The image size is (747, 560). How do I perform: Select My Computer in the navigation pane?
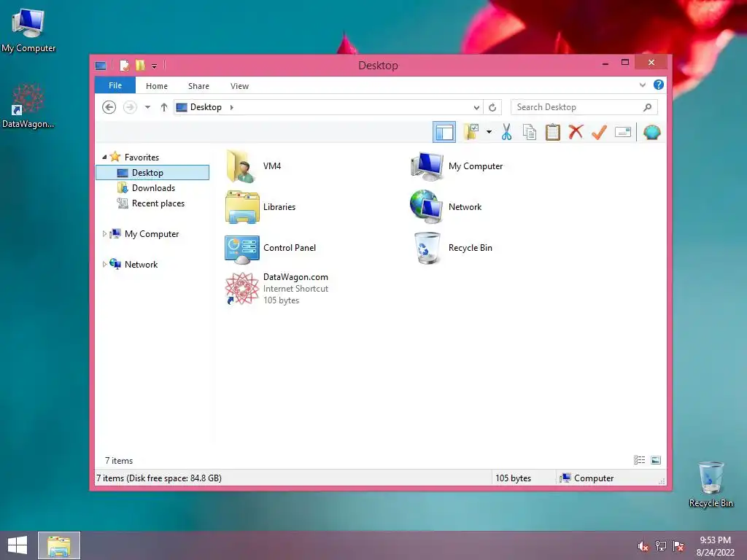pyautogui.click(x=152, y=234)
